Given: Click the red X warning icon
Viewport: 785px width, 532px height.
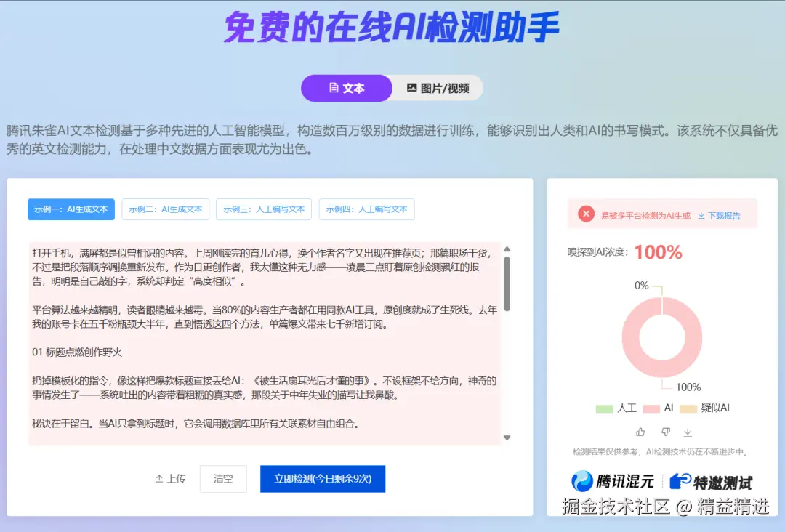Looking at the screenshot, I should coord(586,214).
